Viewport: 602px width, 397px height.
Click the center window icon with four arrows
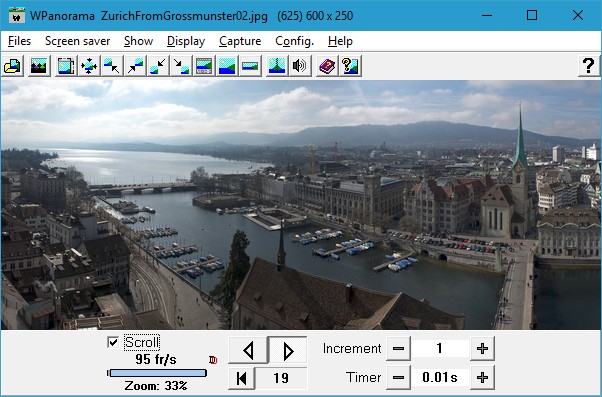click(x=89, y=66)
